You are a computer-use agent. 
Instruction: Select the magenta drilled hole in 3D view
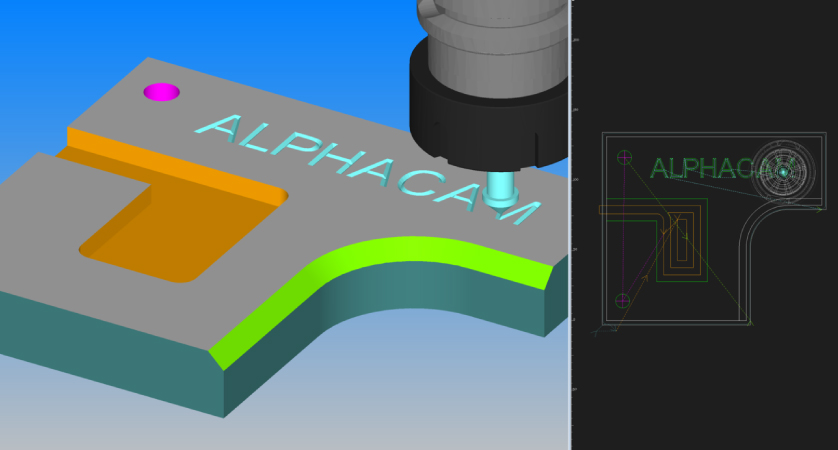pos(161,92)
